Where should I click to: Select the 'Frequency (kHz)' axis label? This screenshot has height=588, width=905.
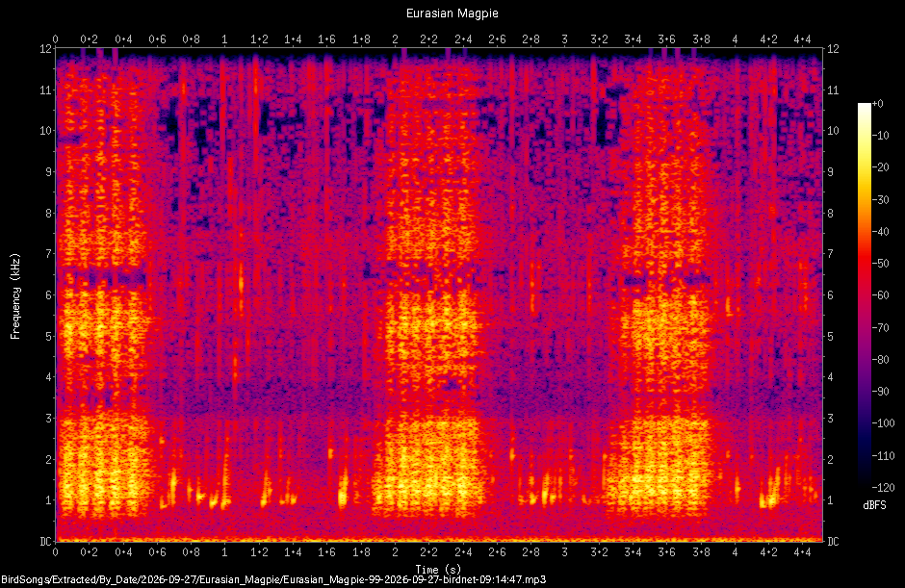pos(15,296)
